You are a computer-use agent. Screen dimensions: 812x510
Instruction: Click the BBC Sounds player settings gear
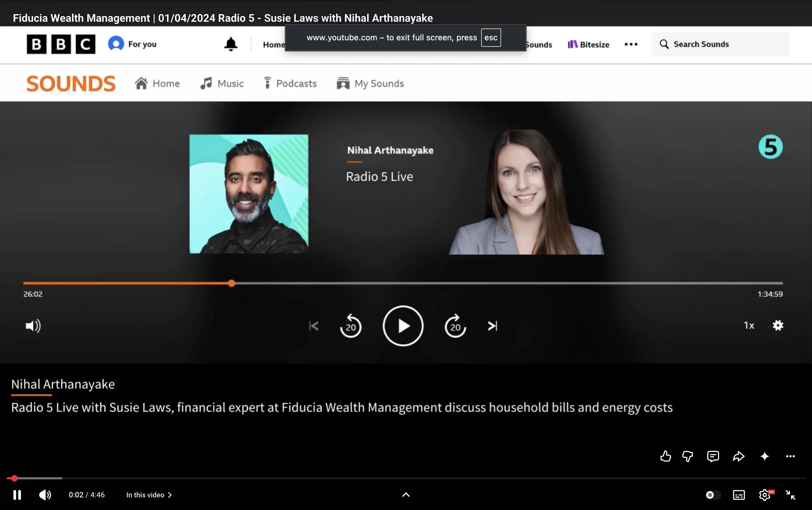click(x=778, y=326)
